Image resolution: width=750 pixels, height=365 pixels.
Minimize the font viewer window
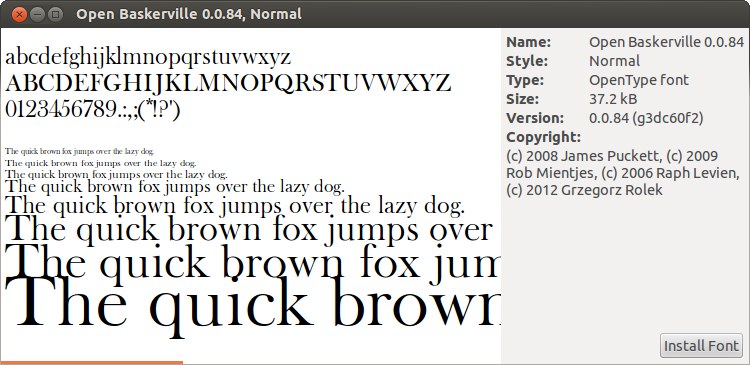(37, 14)
